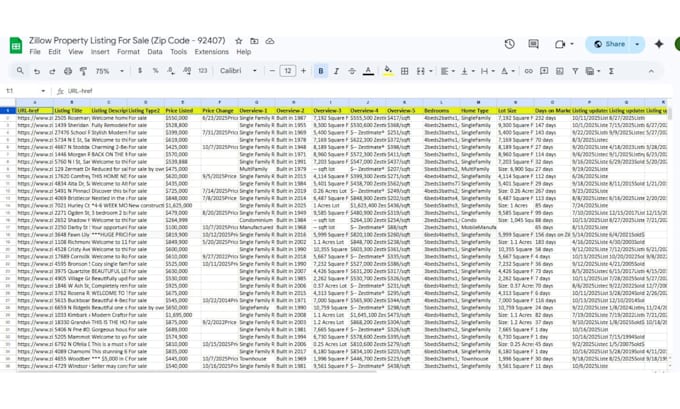
Task: Click the search menus magnifier icon
Action: (20, 71)
